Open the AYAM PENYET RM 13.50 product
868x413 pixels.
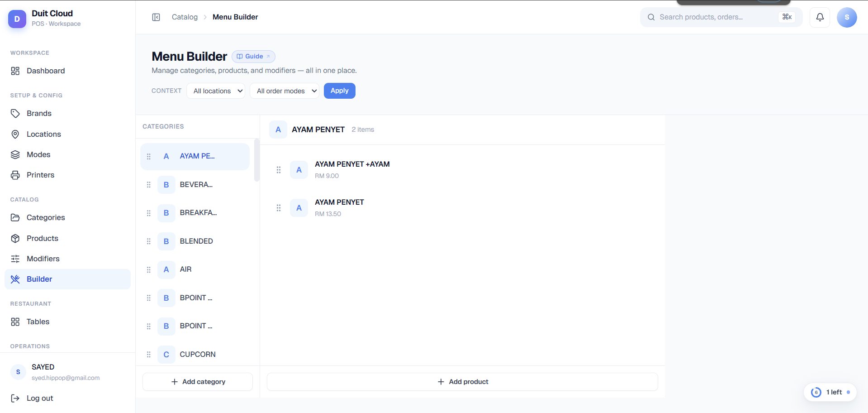point(462,208)
